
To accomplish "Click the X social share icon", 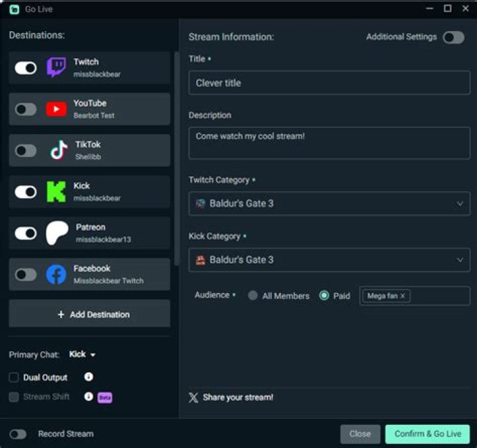I will coord(193,398).
